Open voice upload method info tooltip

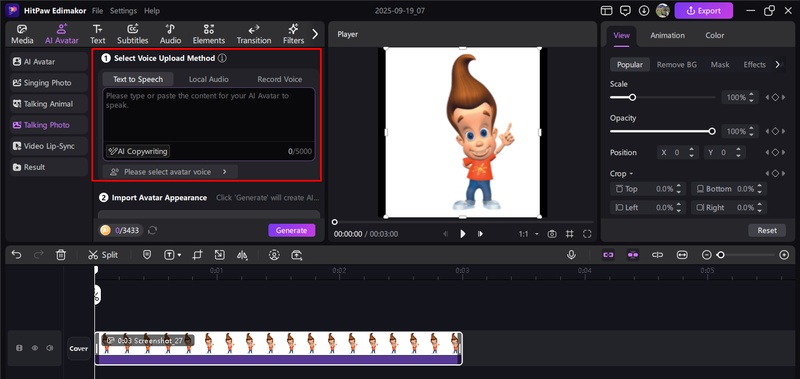[222, 58]
